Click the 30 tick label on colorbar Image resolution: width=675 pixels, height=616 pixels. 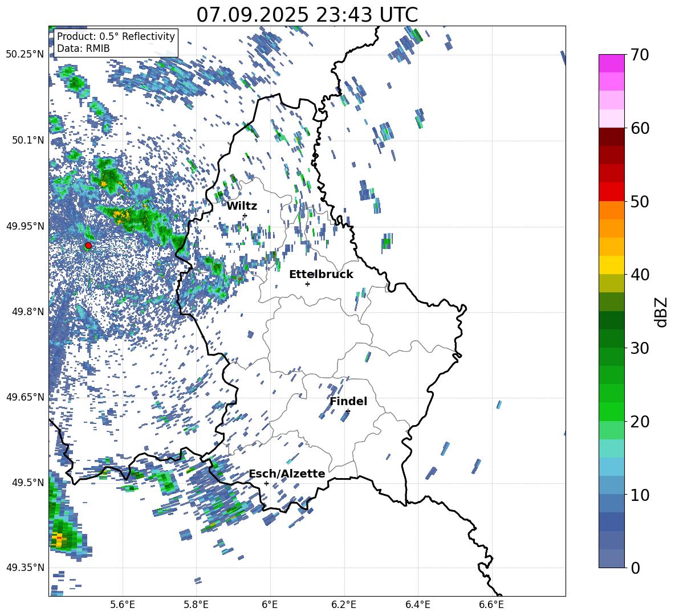640,348
